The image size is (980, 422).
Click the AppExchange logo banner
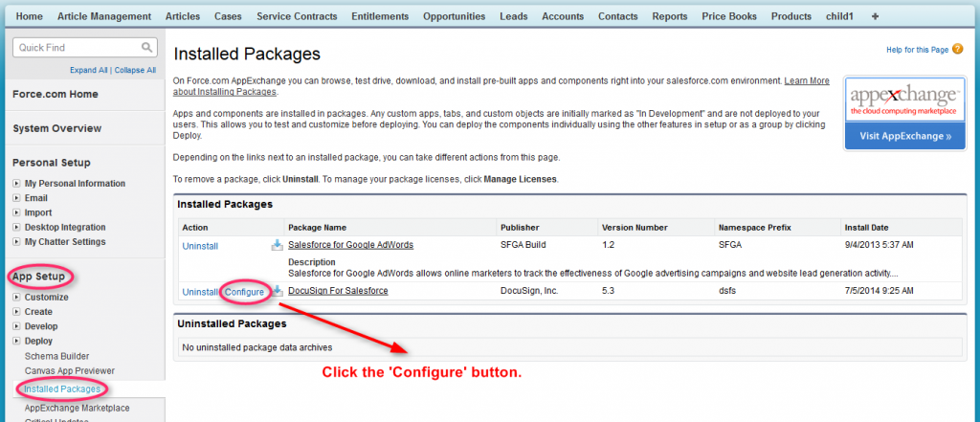pos(903,100)
